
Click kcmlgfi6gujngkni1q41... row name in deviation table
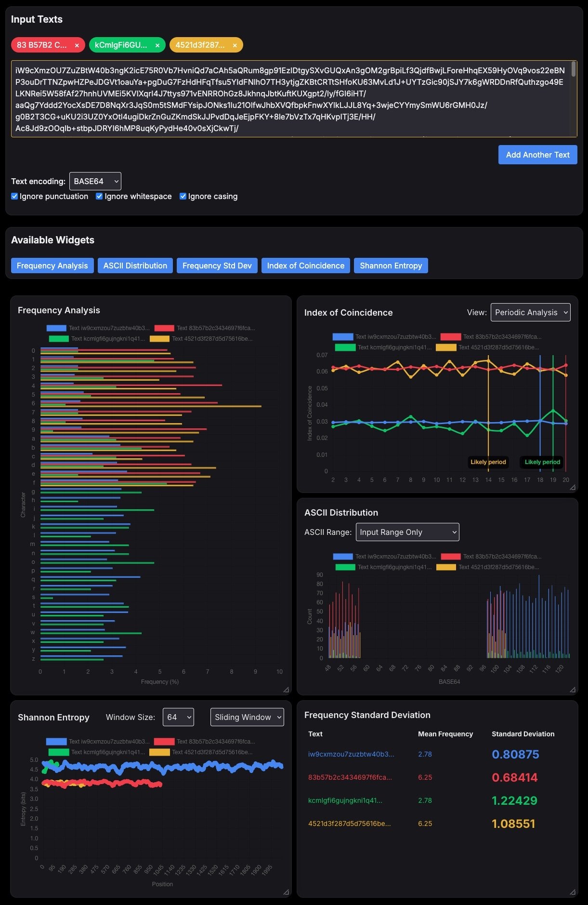coord(345,800)
